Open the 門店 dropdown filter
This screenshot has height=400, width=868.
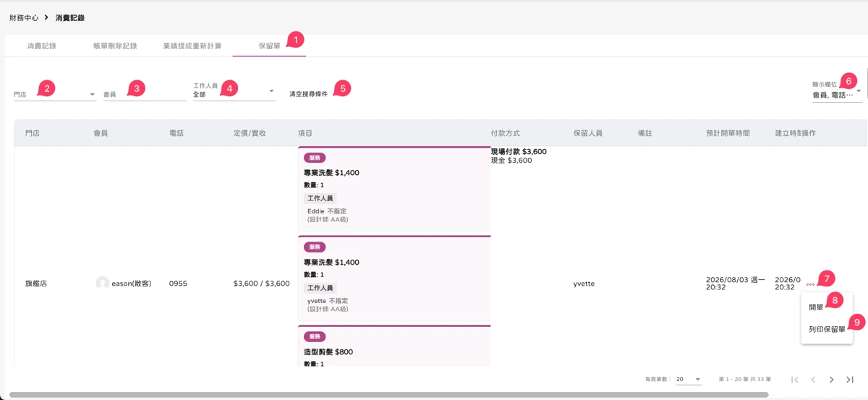(55, 94)
